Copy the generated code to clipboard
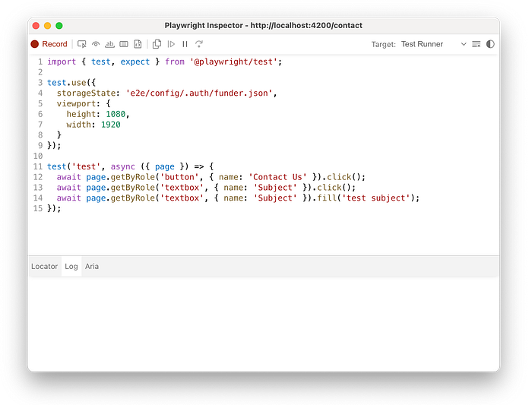 (x=157, y=44)
